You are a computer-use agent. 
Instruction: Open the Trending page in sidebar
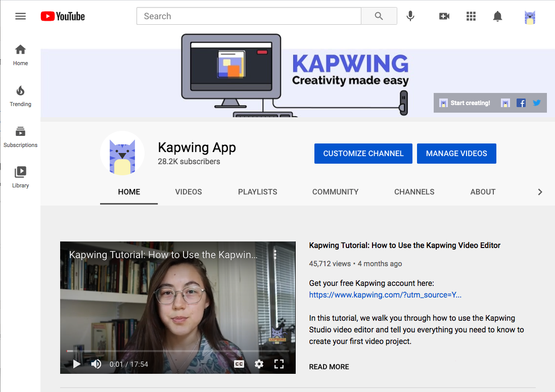[x=20, y=96]
